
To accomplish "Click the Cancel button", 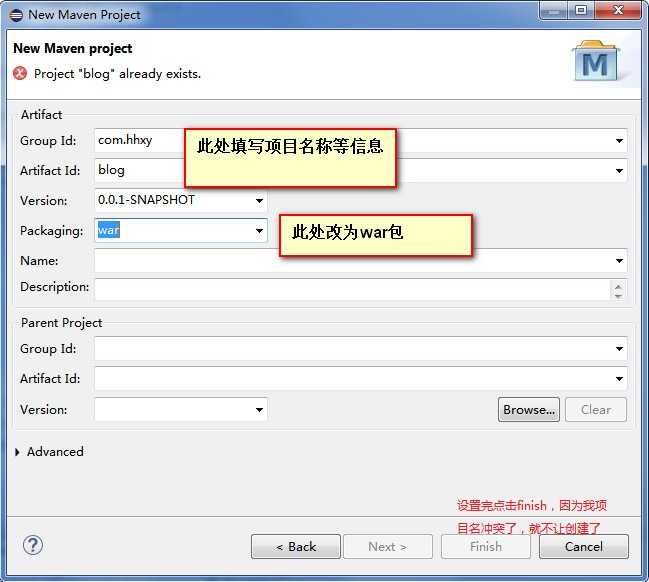I will (584, 546).
